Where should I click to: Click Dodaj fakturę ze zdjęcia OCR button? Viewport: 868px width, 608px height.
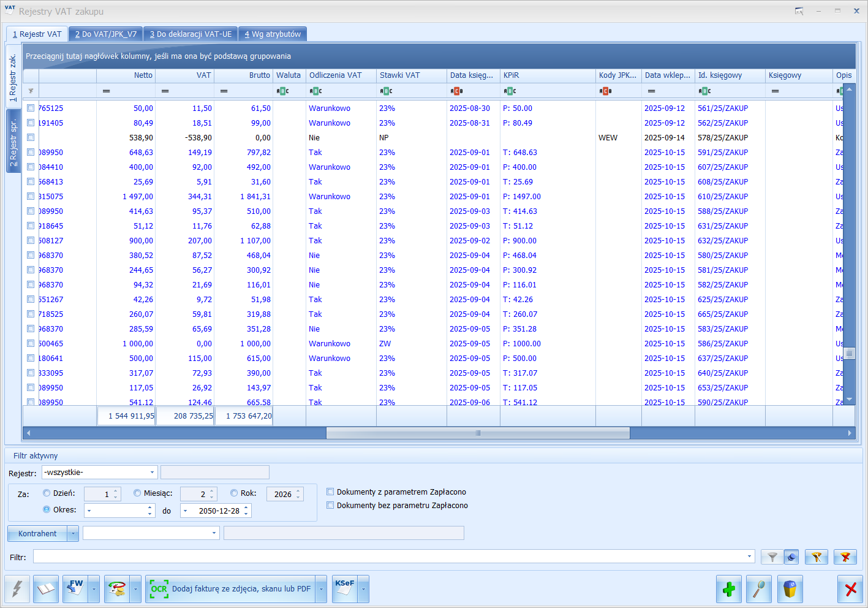(x=230, y=589)
